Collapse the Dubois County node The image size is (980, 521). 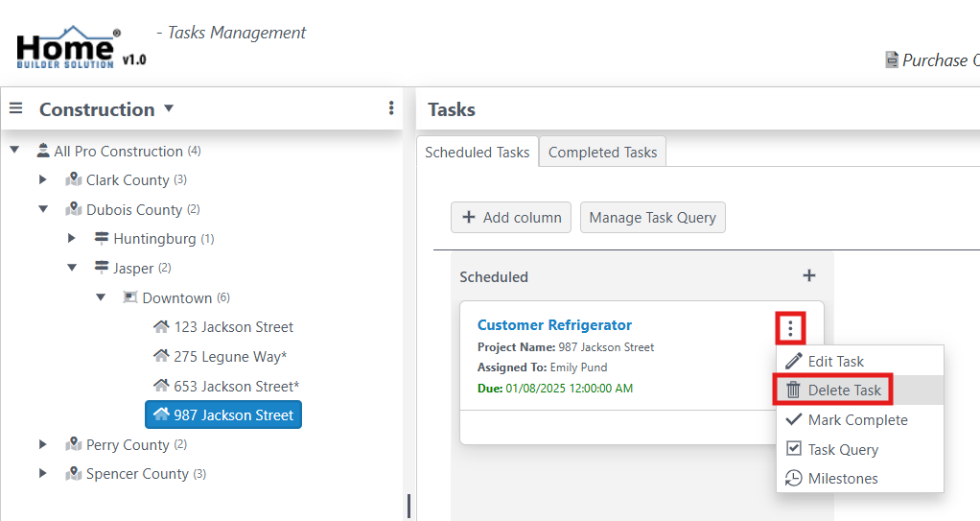[43, 210]
